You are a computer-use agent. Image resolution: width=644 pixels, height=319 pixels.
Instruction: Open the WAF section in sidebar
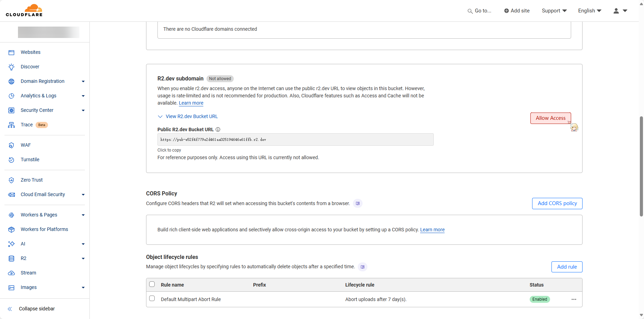coord(26,145)
